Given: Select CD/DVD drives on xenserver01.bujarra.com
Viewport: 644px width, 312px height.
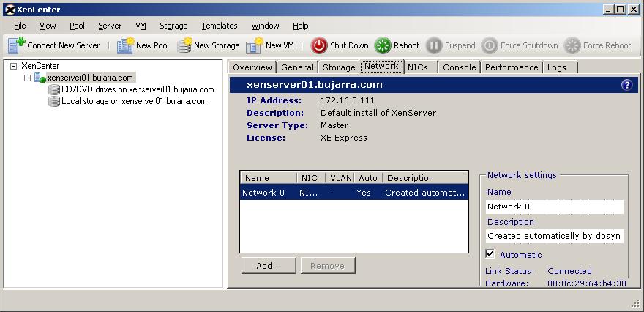Looking at the screenshot, I should [x=138, y=89].
